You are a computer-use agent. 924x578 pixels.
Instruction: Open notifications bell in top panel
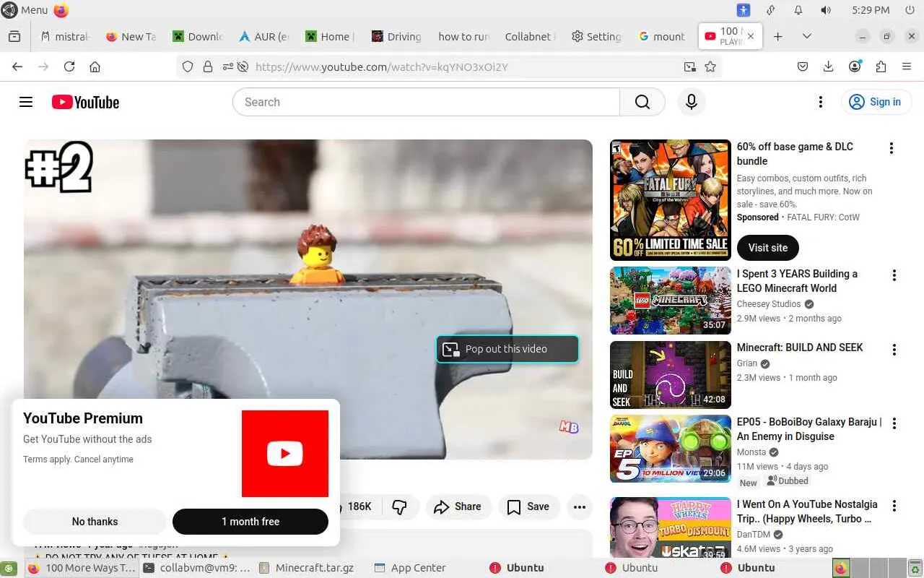pyautogui.click(x=798, y=10)
